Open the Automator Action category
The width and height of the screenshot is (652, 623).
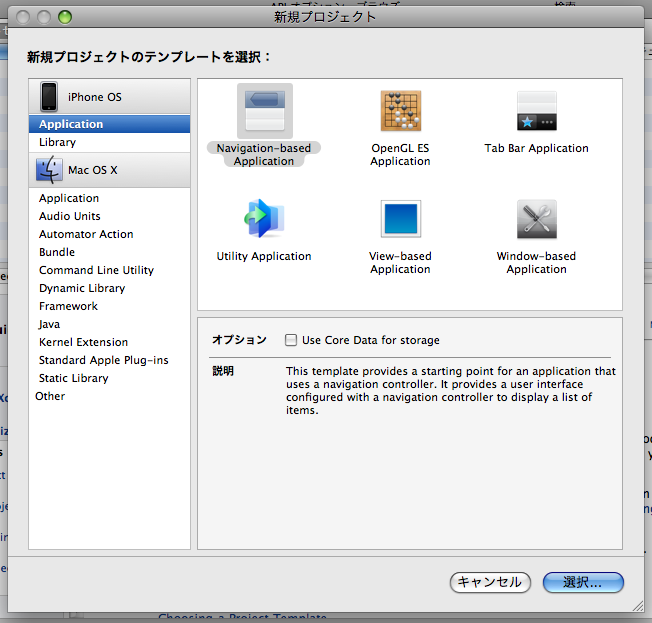(109, 234)
